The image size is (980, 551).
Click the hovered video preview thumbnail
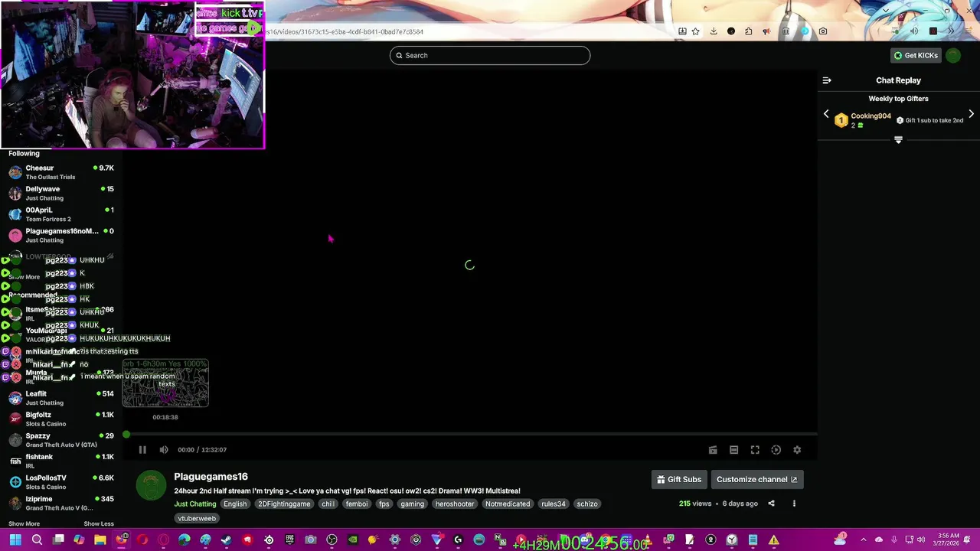(165, 383)
